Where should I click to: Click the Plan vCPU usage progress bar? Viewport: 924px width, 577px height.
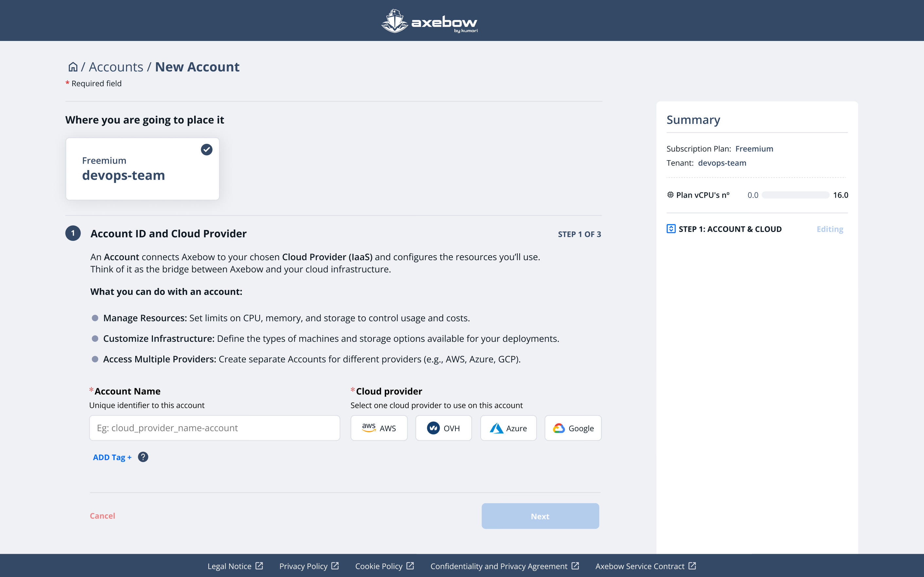[796, 195]
